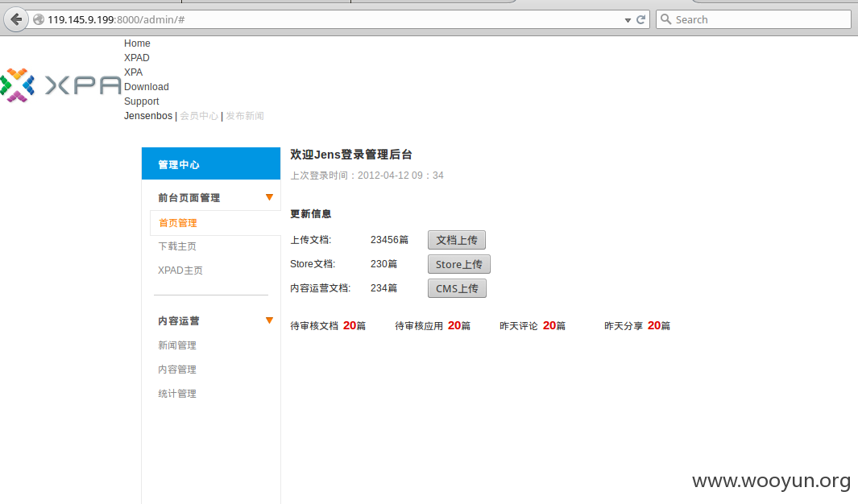Open the XPAD navigation link
This screenshot has height=504, width=858.
(x=137, y=58)
